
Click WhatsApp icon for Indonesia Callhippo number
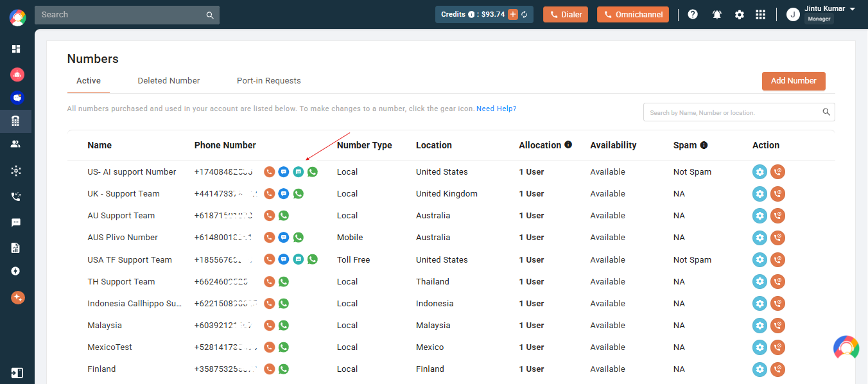[284, 303]
